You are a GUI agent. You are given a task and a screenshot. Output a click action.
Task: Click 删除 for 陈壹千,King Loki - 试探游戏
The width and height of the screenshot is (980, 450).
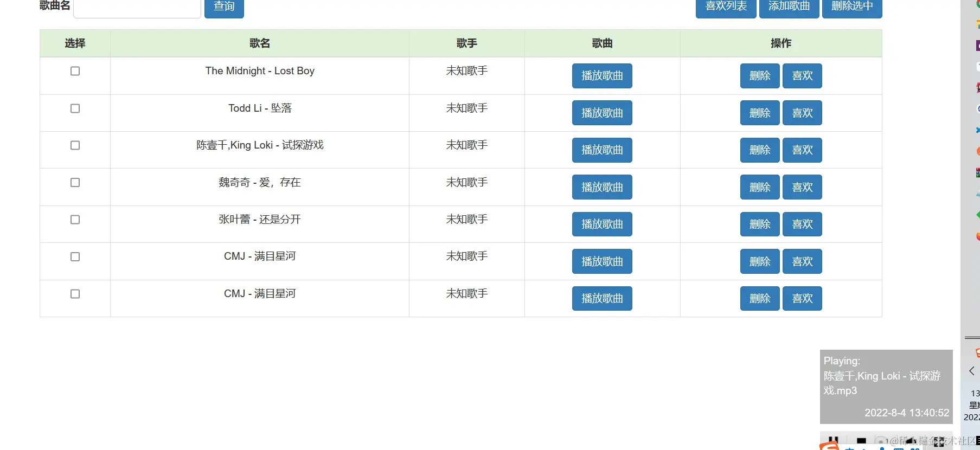[760, 150]
